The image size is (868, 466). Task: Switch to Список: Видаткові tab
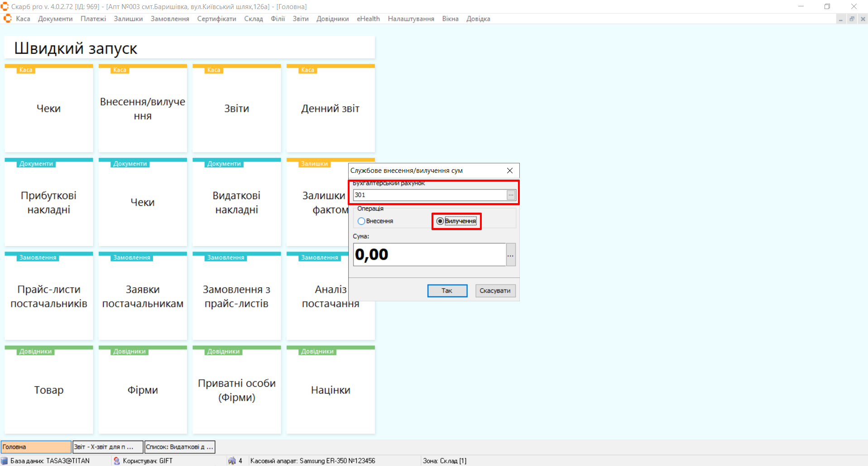[x=179, y=447]
